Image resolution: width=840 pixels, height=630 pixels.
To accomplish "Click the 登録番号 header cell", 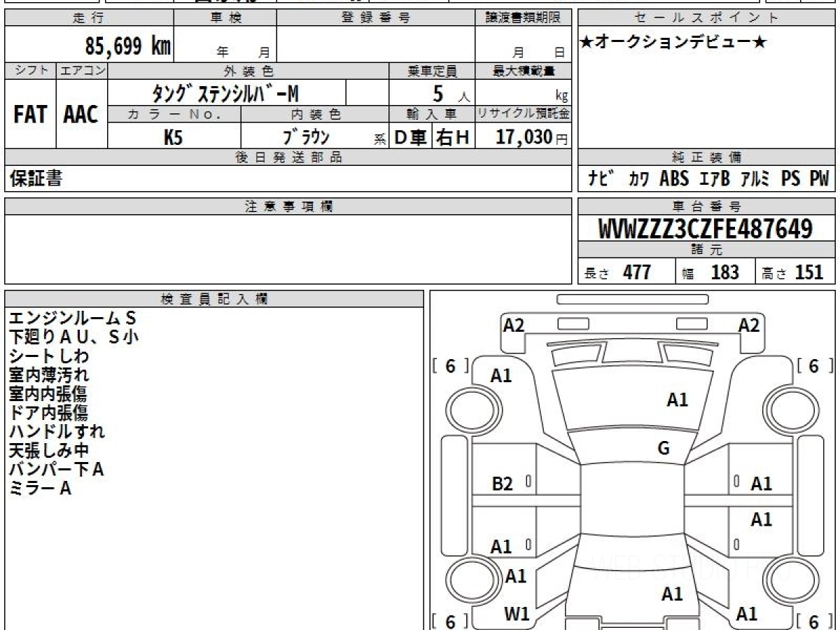I will tap(376, 18).
